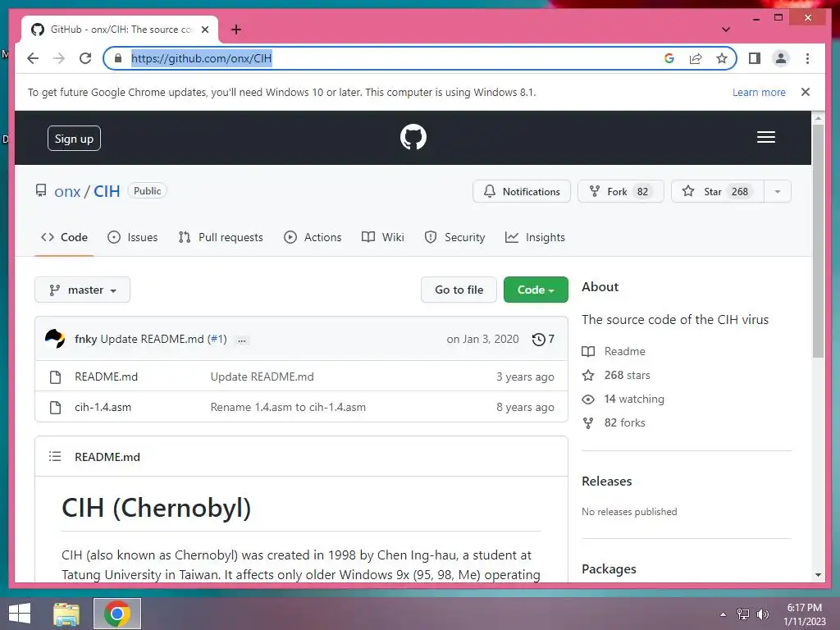Screen dimensions: 840x630
Task: Click the Chrome profile avatar icon
Action: (x=781, y=58)
